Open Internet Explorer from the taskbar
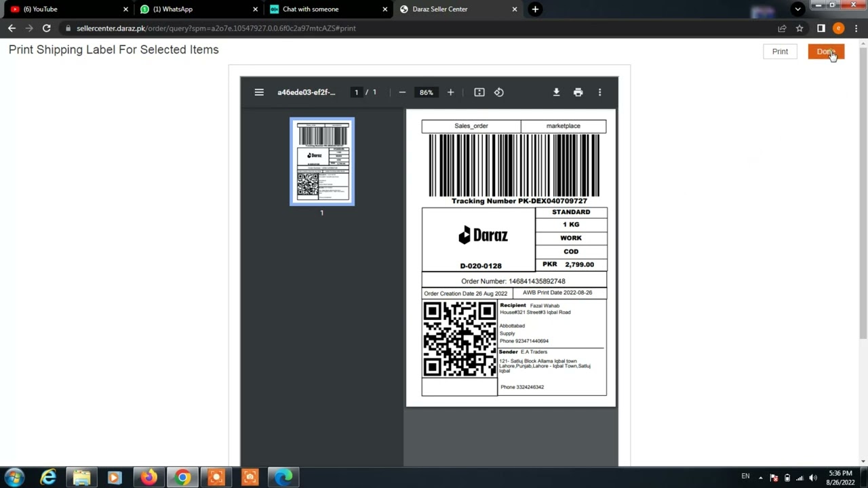 tap(48, 477)
